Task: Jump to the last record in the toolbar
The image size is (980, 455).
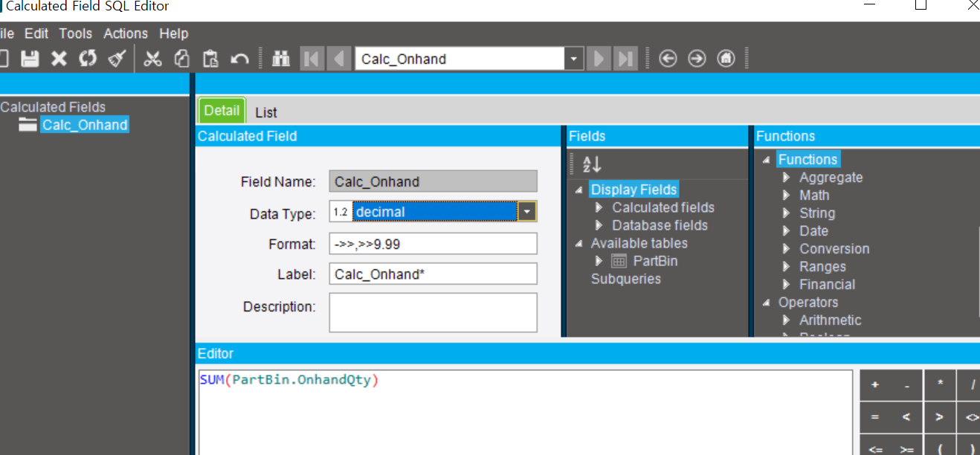Action: click(625, 59)
